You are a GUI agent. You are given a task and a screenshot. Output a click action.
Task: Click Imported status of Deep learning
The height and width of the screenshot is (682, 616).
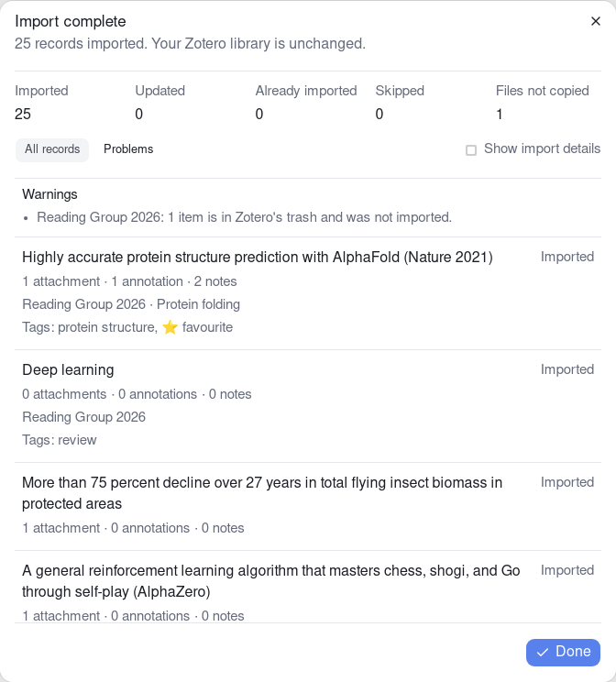click(567, 369)
